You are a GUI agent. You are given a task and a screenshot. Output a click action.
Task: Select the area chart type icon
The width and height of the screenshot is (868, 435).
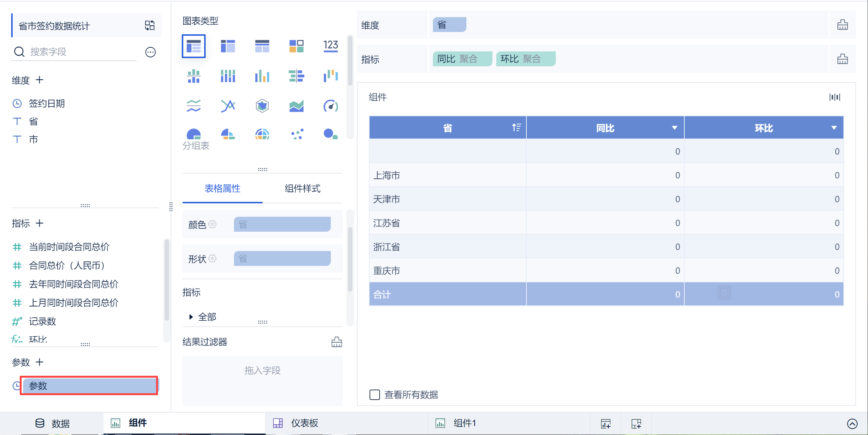[296, 106]
